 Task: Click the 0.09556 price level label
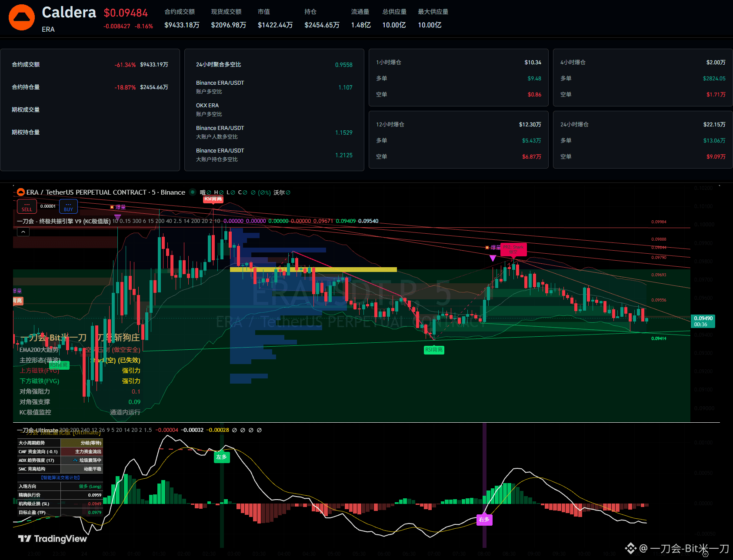pyautogui.click(x=659, y=300)
